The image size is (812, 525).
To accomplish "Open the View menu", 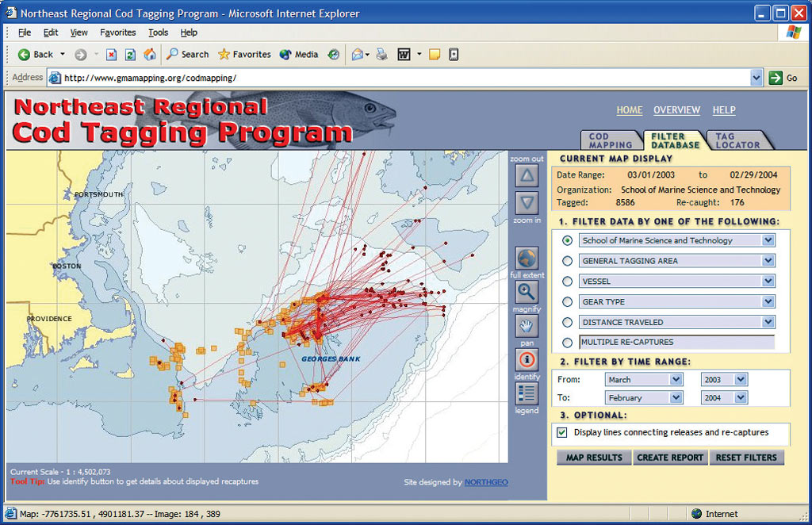I will pos(79,33).
